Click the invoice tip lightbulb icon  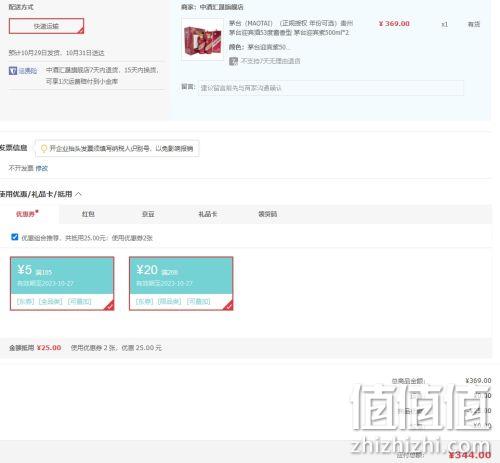pyautogui.click(x=43, y=148)
